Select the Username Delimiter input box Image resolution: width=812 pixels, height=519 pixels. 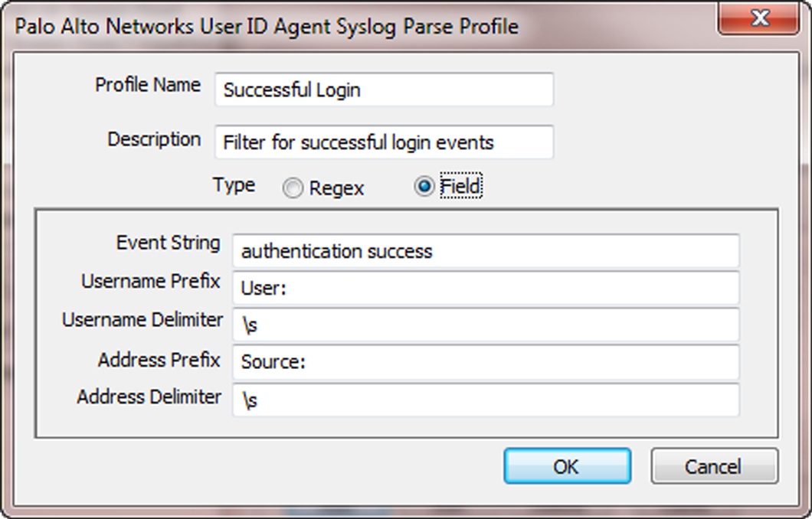click(486, 325)
